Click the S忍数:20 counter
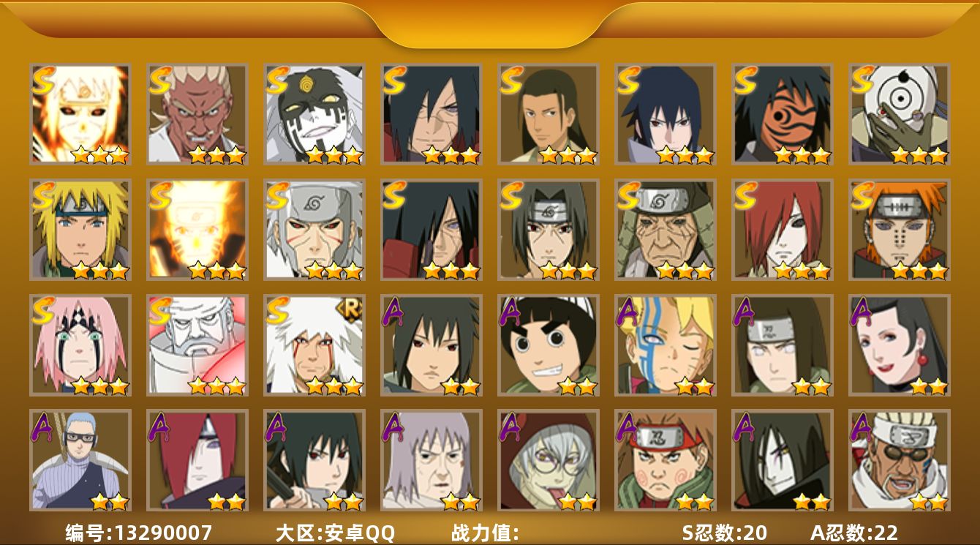Viewport: 980px width, 545px height. 724,533
